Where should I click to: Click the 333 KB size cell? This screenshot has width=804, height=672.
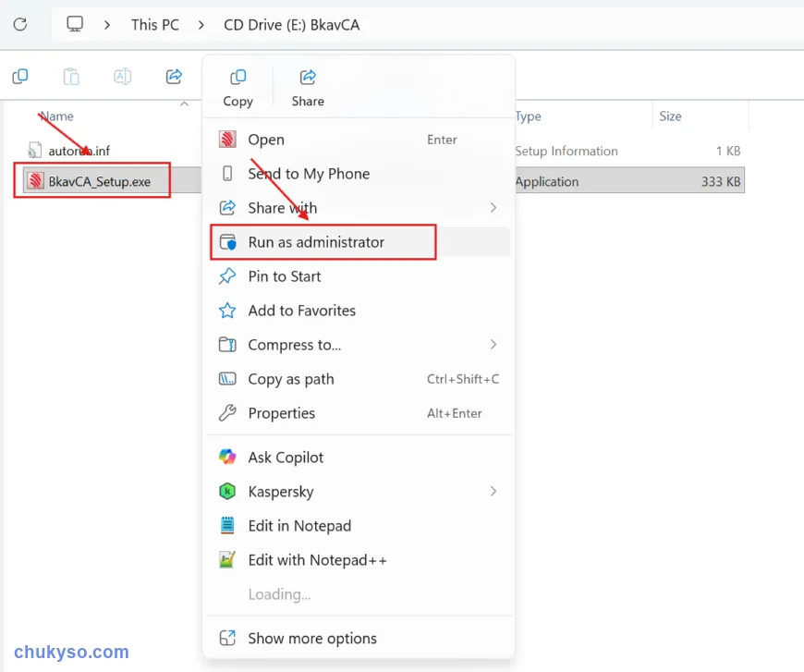(x=721, y=181)
